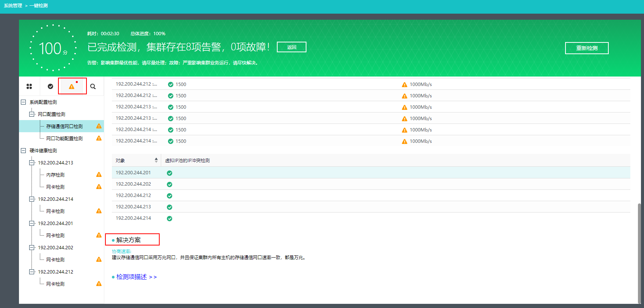This screenshot has width=644, height=308.
Task: Collapse the 系统配置检测 tree node
Action: pyautogui.click(x=23, y=102)
